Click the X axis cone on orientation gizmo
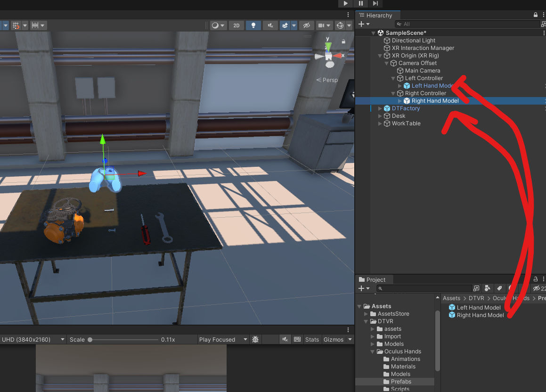Screen dimensions: 546x392 [x=337, y=56]
